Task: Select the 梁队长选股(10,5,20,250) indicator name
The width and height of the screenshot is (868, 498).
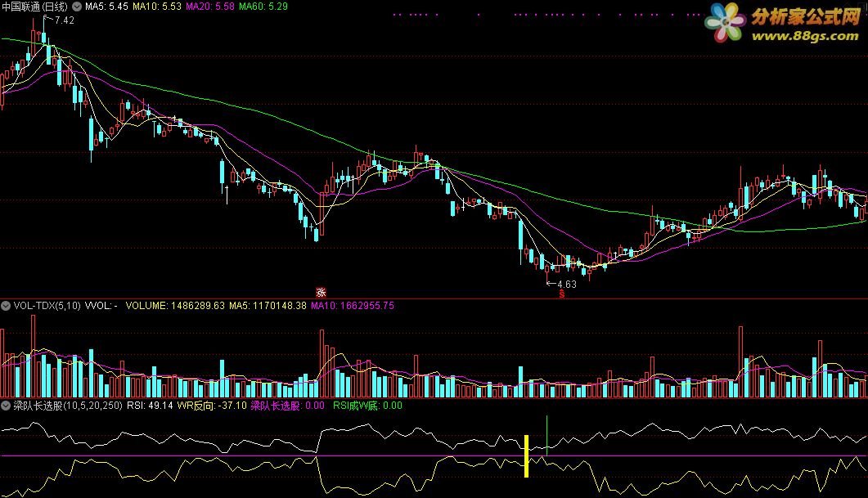Action: tap(68, 406)
